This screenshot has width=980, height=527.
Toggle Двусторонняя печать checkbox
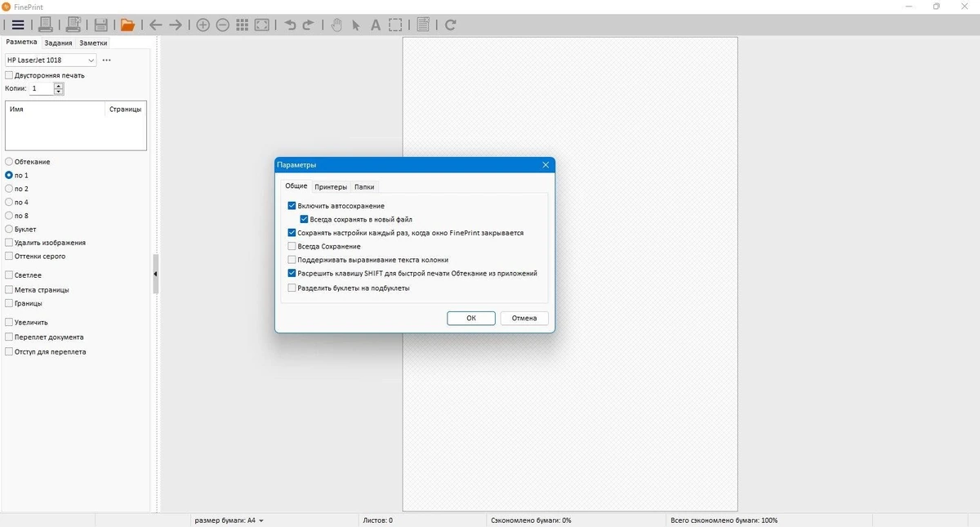[x=9, y=75]
